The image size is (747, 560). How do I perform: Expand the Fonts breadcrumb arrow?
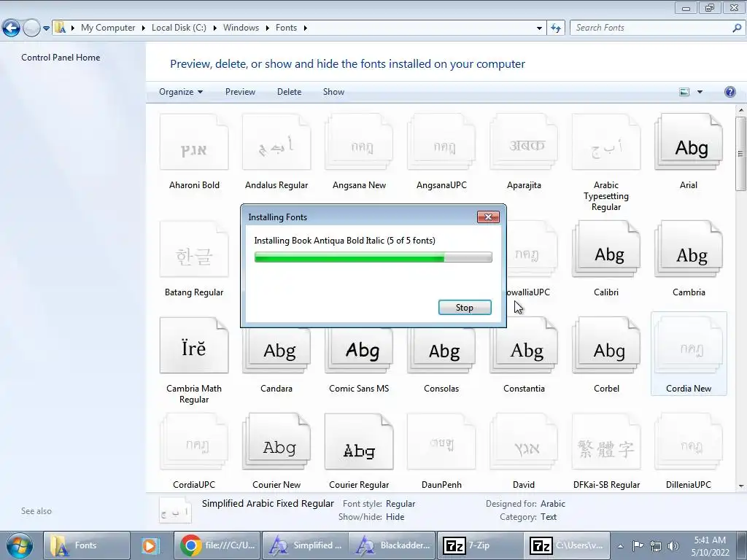[x=306, y=28]
